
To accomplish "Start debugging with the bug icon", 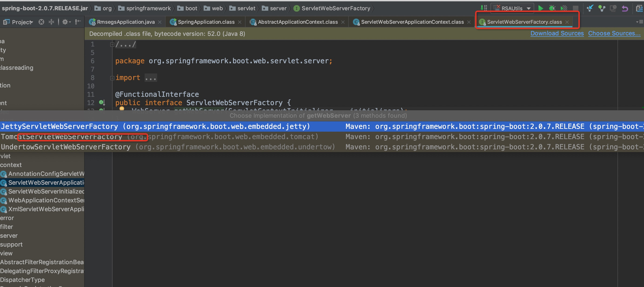I will (x=552, y=8).
